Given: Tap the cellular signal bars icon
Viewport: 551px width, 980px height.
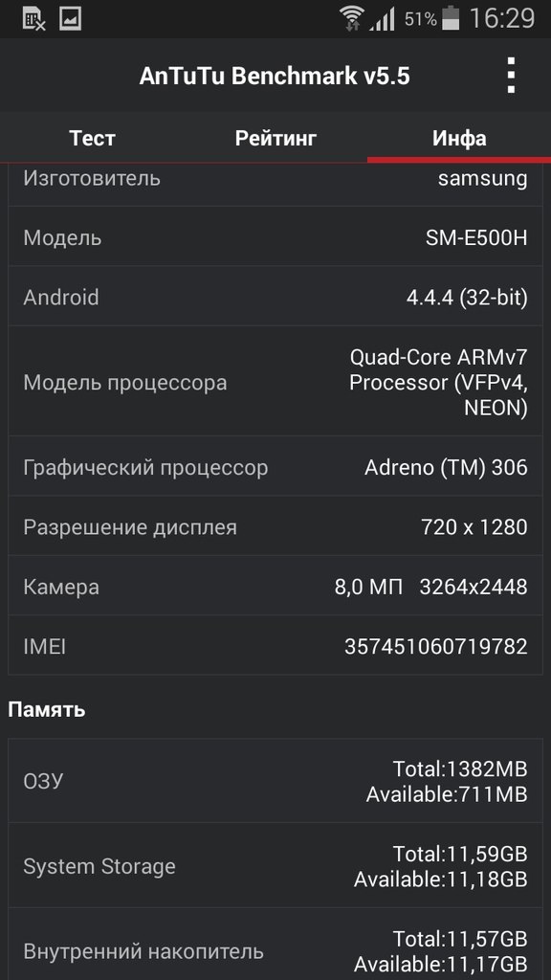Looking at the screenshot, I should 382,19.
